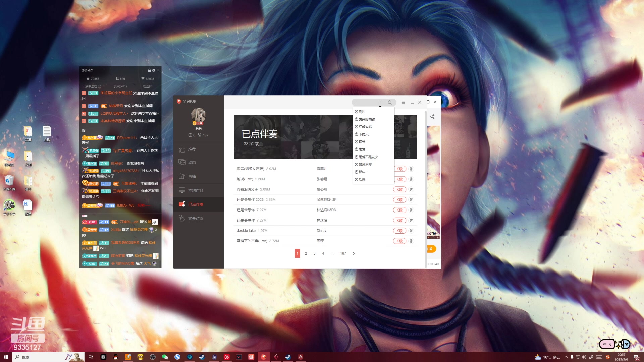
Task: Switch to 粉丝团 tab in 弹幕助手
Action: 148,86
